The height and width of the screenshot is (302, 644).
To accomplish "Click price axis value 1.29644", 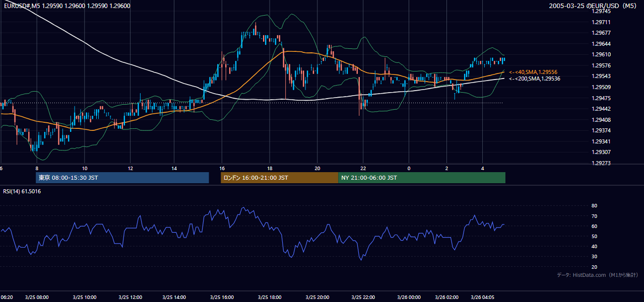I will (601, 44).
